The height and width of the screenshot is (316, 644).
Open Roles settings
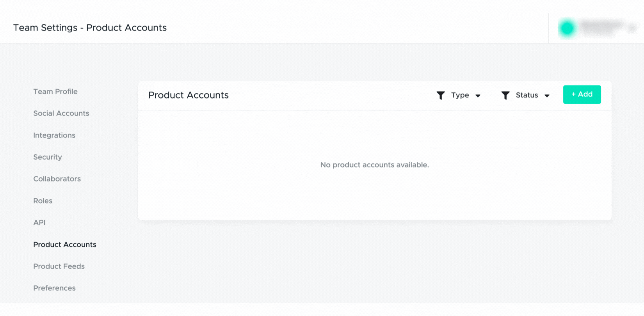tap(43, 201)
